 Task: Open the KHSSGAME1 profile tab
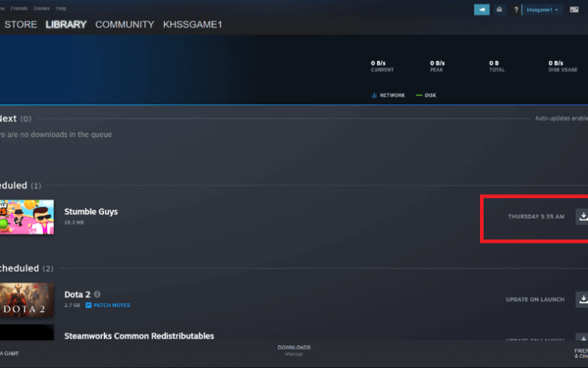[x=193, y=24]
